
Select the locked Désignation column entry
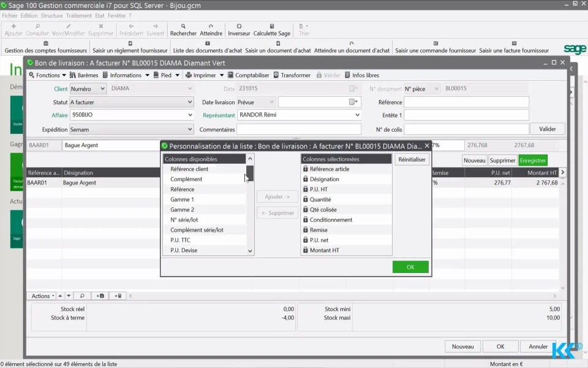pos(345,179)
